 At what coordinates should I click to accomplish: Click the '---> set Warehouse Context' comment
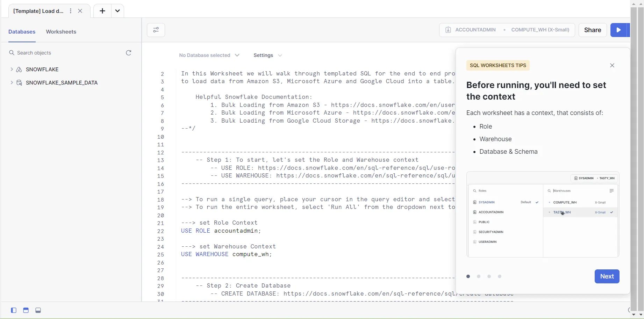(x=229, y=247)
